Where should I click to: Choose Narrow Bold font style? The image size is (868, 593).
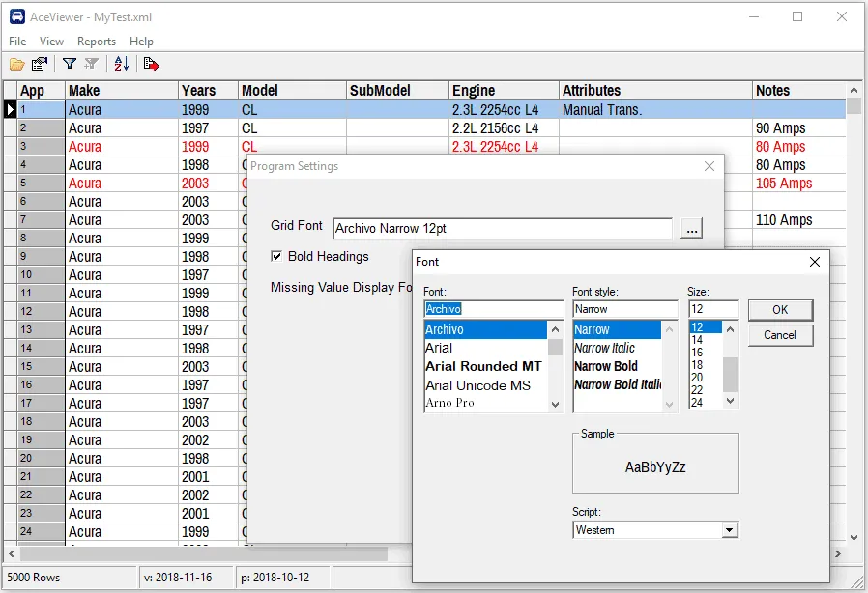click(606, 366)
